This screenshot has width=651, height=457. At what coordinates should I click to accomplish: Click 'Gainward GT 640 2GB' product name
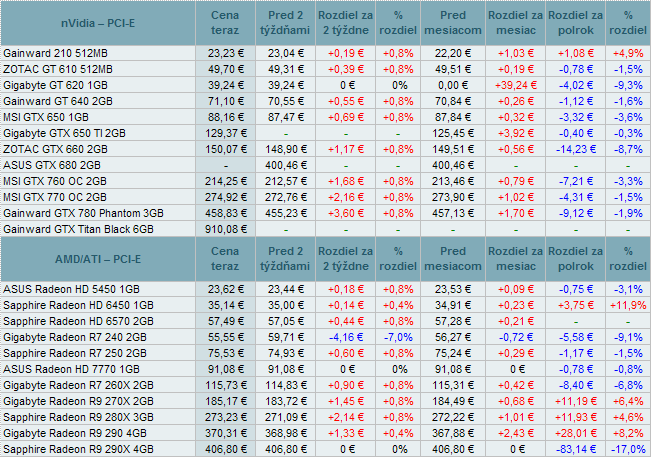coord(58,101)
